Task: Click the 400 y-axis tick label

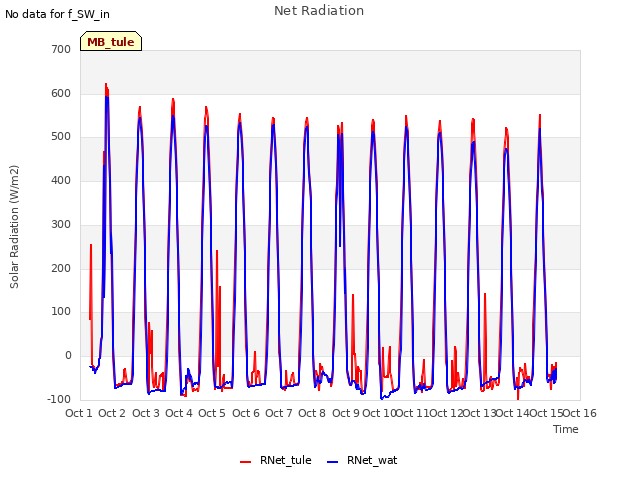Action: 61,180
